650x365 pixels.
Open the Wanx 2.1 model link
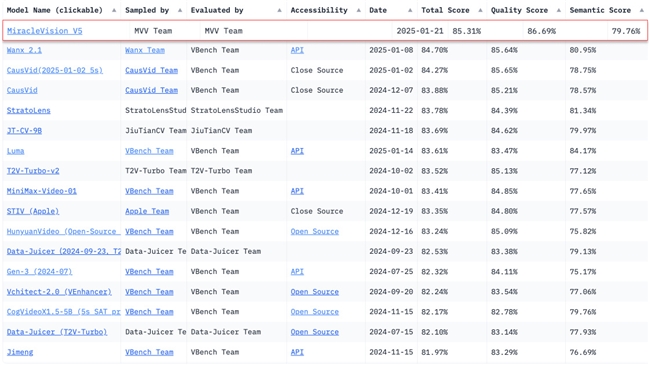coord(24,50)
